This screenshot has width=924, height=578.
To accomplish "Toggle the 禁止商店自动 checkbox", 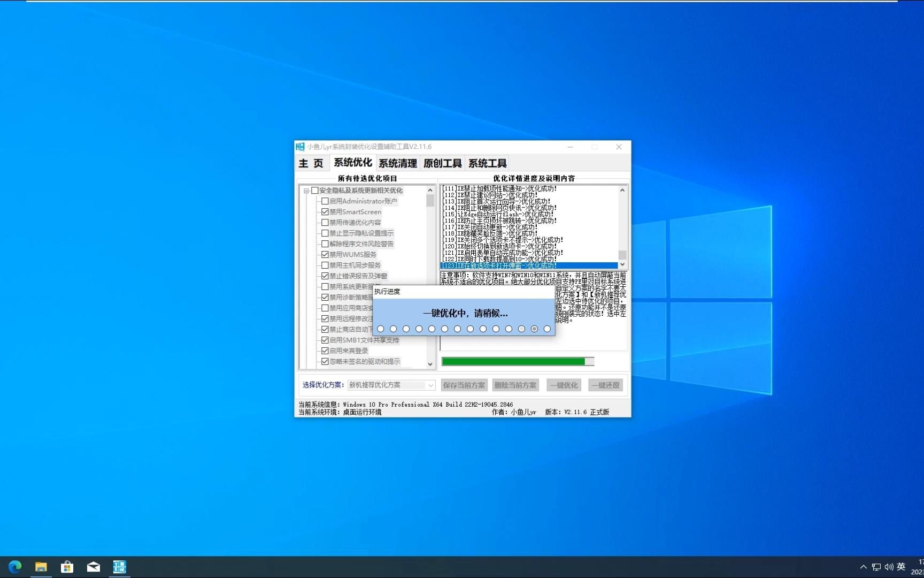I will coord(325,330).
